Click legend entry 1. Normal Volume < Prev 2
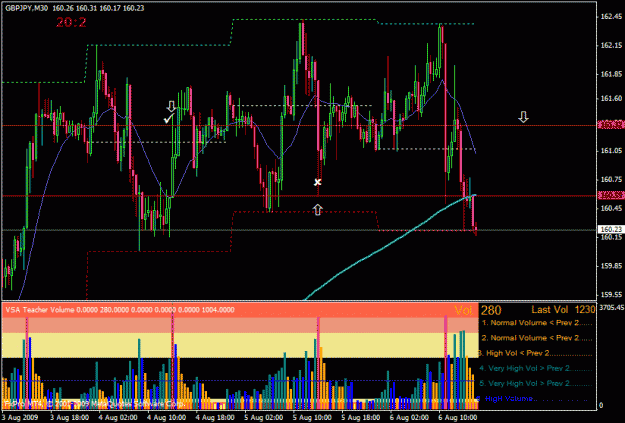Image resolution: width=625 pixels, height=423 pixels. (x=536, y=323)
